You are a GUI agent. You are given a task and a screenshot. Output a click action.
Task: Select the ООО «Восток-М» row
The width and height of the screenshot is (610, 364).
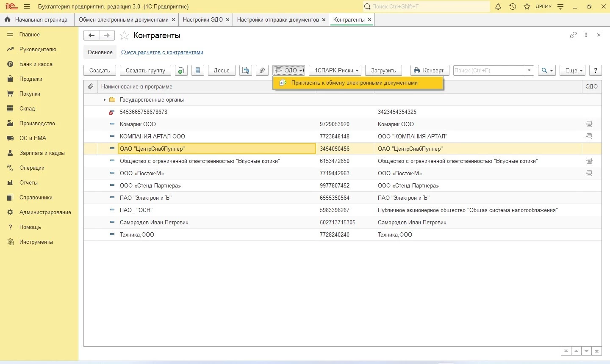(x=141, y=174)
